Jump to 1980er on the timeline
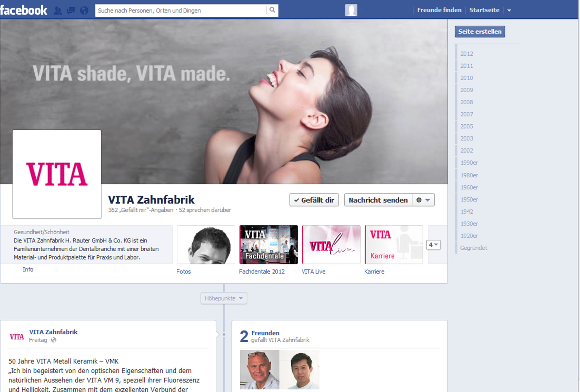This screenshot has height=392, width=580. (x=469, y=175)
